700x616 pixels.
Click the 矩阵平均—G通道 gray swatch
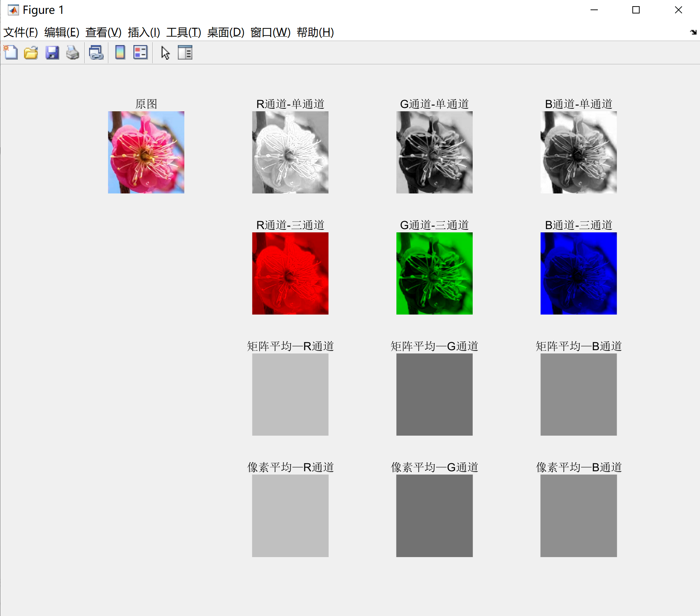435,395
